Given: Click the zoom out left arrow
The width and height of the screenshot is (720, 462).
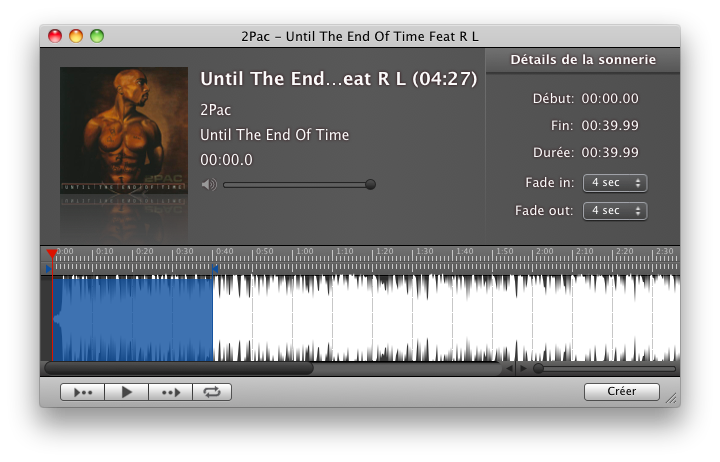Looking at the screenshot, I should [x=509, y=368].
